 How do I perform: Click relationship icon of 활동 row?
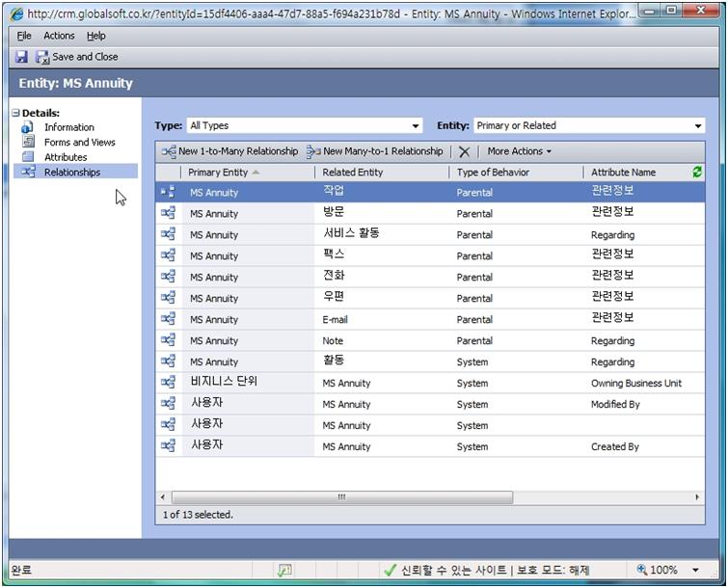pyautogui.click(x=168, y=361)
